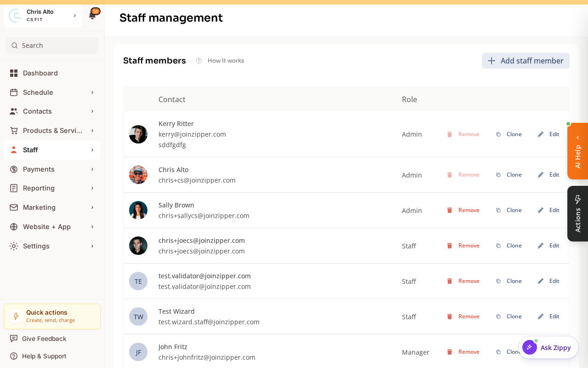This screenshot has width=588, height=368.
Task: Expand the Schedule submenu chevron
Action: [92, 92]
